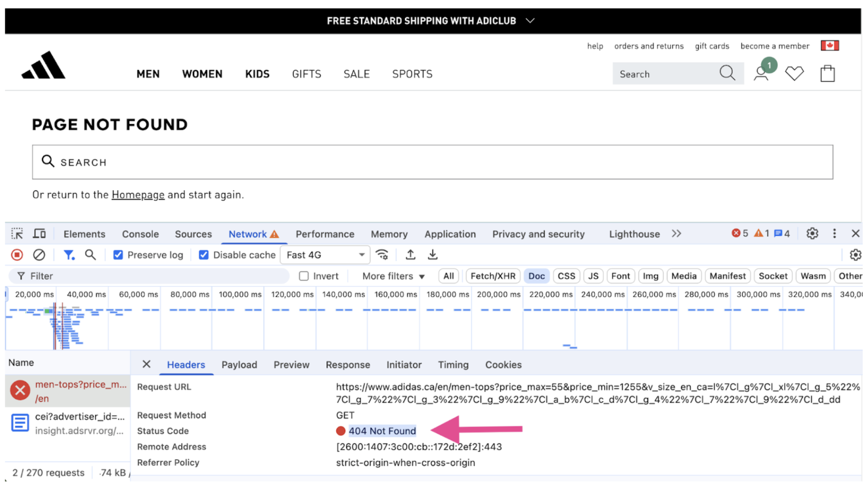868x487 pixels.
Task: Stop recording network log
Action: pyautogui.click(x=17, y=255)
